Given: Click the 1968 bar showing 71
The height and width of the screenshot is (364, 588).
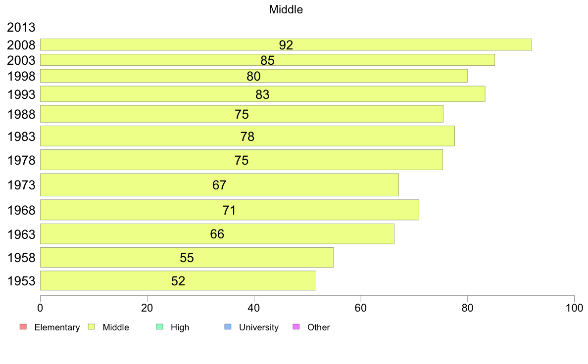Looking at the screenshot, I should coord(230,210).
